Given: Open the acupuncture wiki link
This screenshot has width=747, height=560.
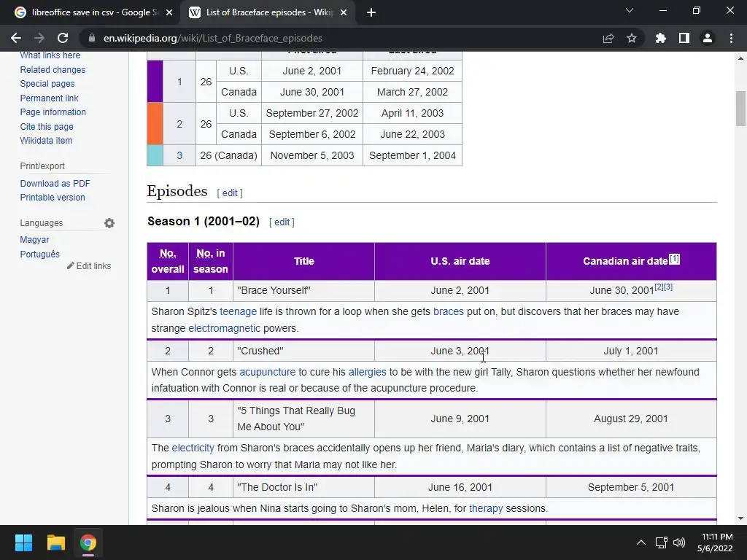Looking at the screenshot, I should pos(267,372).
